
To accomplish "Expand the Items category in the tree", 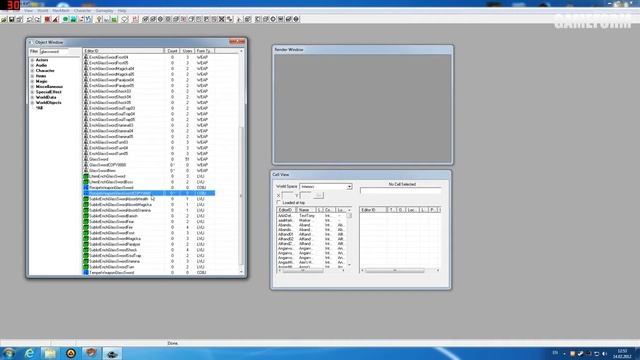I will (x=32, y=76).
